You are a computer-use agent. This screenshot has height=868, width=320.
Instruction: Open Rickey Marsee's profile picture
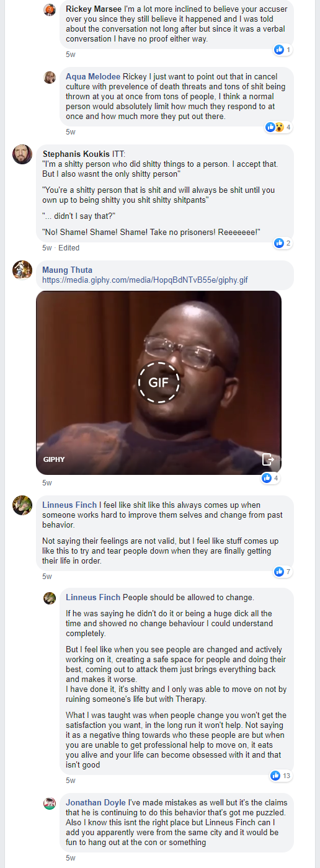[50, 10]
